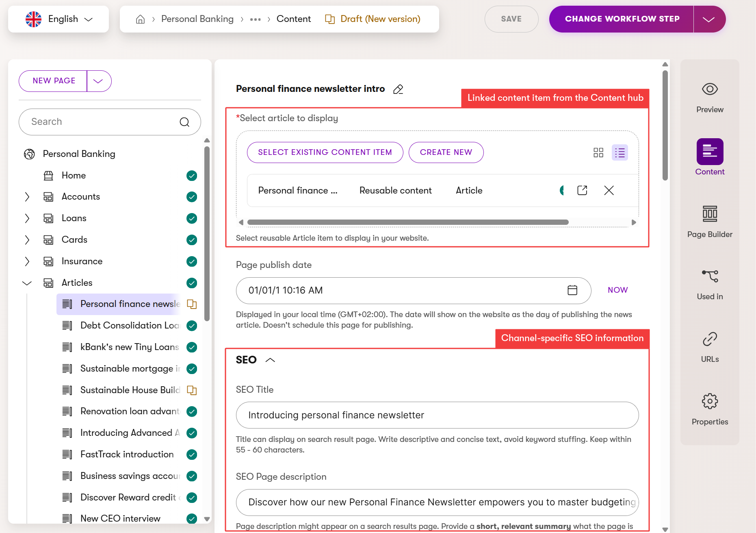Open the Content tab

click(710, 157)
